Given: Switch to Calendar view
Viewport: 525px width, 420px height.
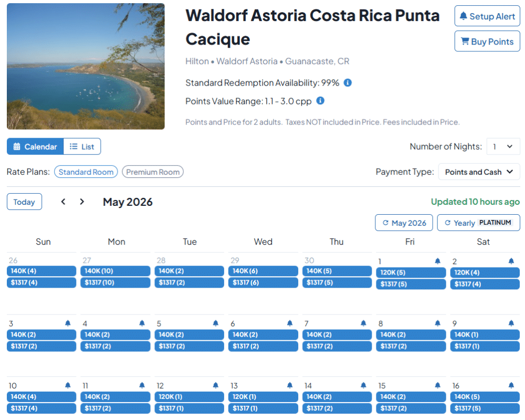Looking at the screenshot, I should point(35,146).
